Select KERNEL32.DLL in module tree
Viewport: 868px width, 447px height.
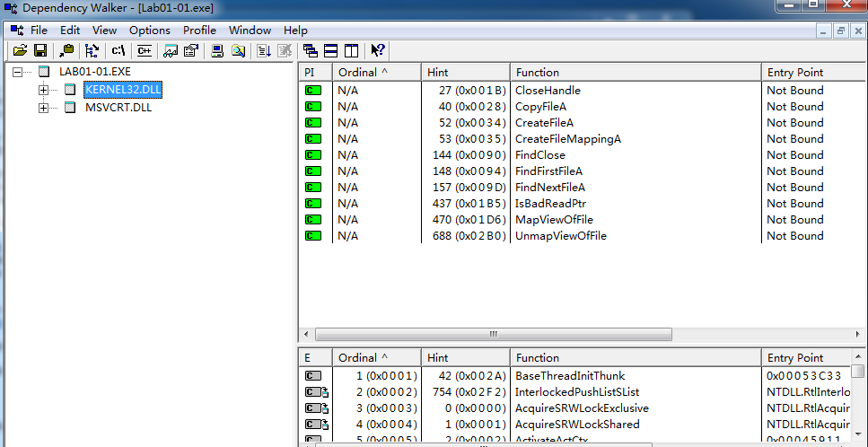123,90
